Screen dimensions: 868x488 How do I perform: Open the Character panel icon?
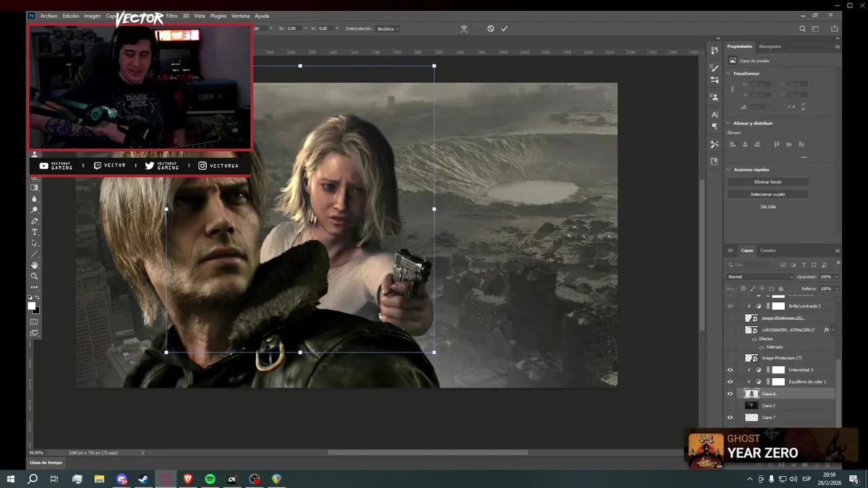[x=714, y=115]
